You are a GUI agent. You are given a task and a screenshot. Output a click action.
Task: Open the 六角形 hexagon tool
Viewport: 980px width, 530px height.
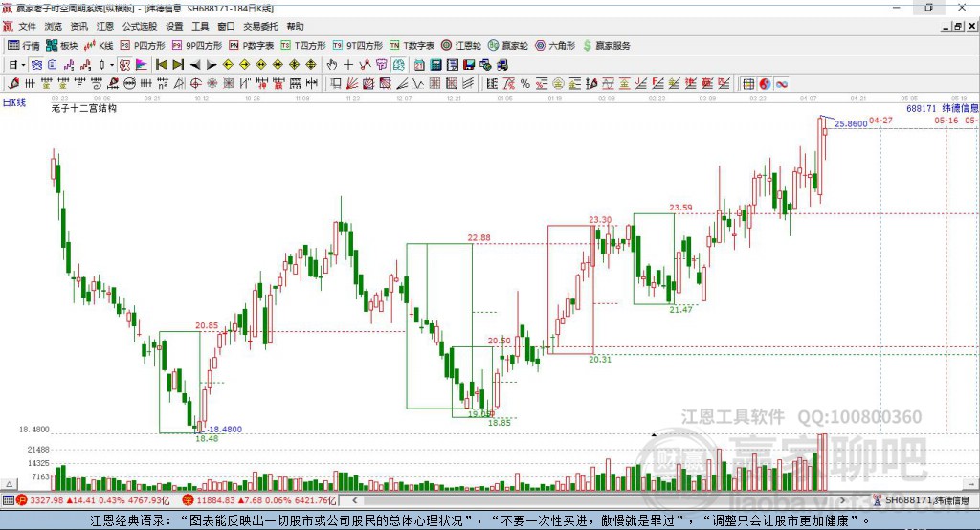point(555,46)
